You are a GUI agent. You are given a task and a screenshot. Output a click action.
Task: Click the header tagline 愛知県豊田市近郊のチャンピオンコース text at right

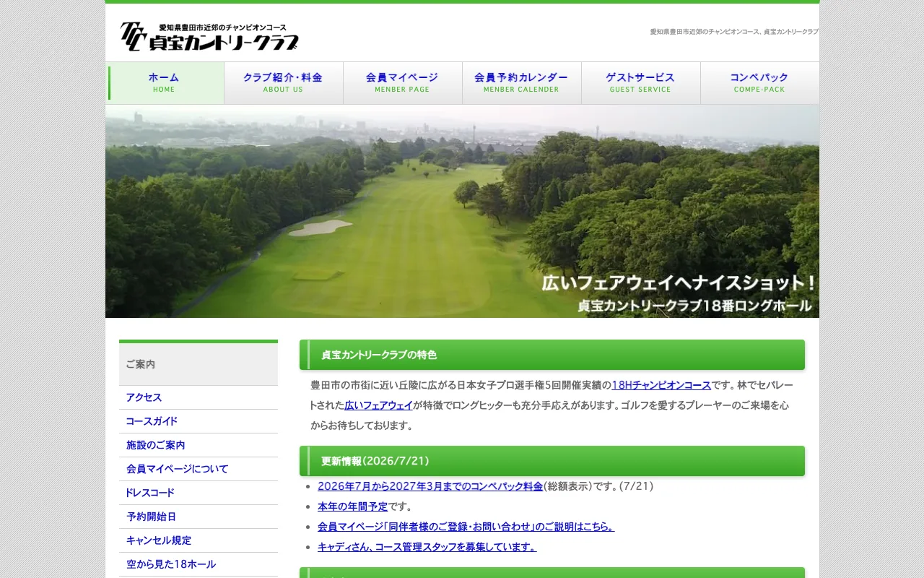coord(734,32)
